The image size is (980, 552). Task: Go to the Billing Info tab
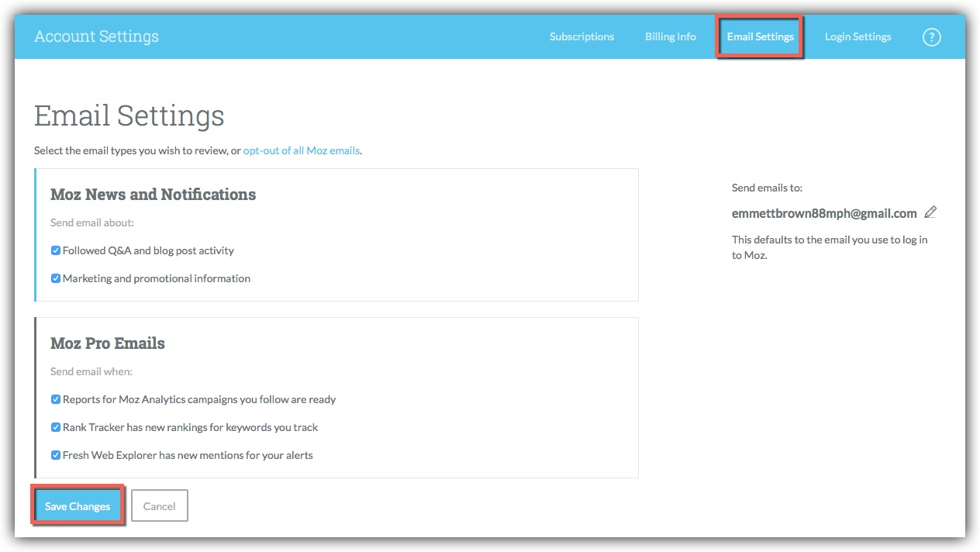coord(671,36)
